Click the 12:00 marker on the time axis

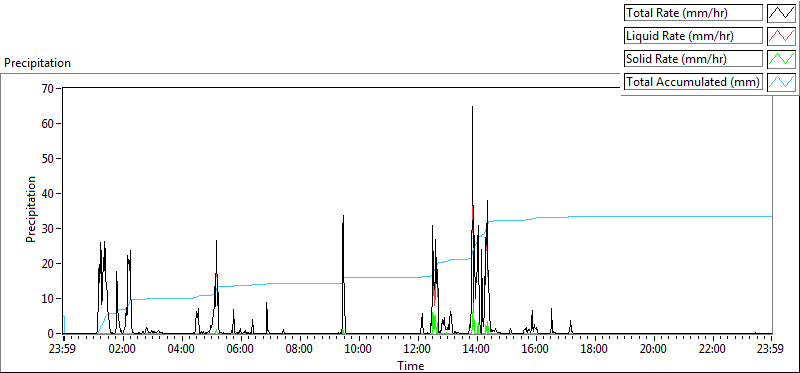click(x=417, y=350)
